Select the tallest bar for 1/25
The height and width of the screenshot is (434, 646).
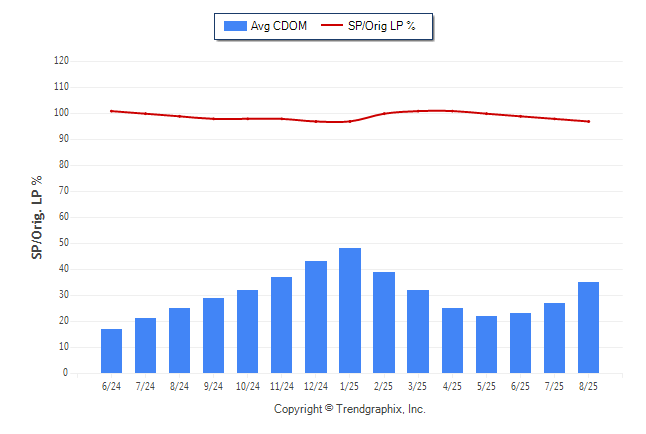(350, 310)
